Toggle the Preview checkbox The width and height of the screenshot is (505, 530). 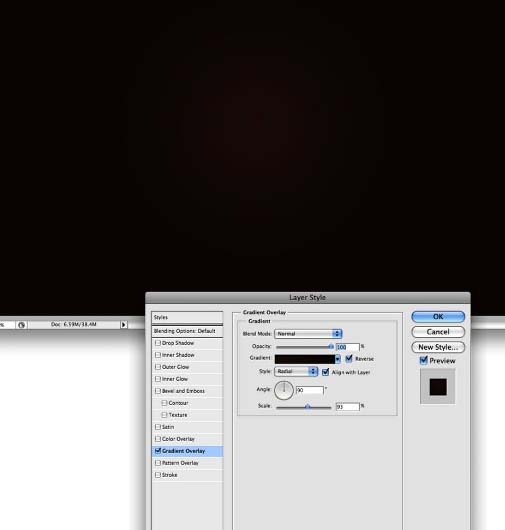coord(424,360)
